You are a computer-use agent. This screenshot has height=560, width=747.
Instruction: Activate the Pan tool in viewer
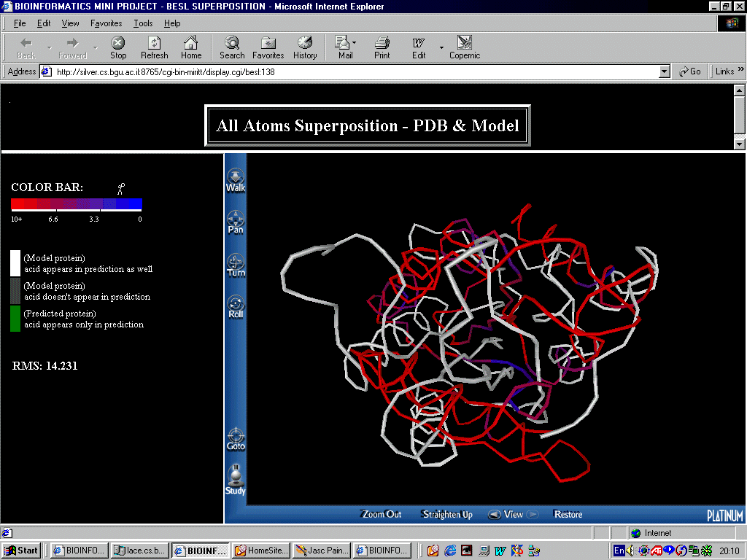pyautogui.click(x=236, y=222)
